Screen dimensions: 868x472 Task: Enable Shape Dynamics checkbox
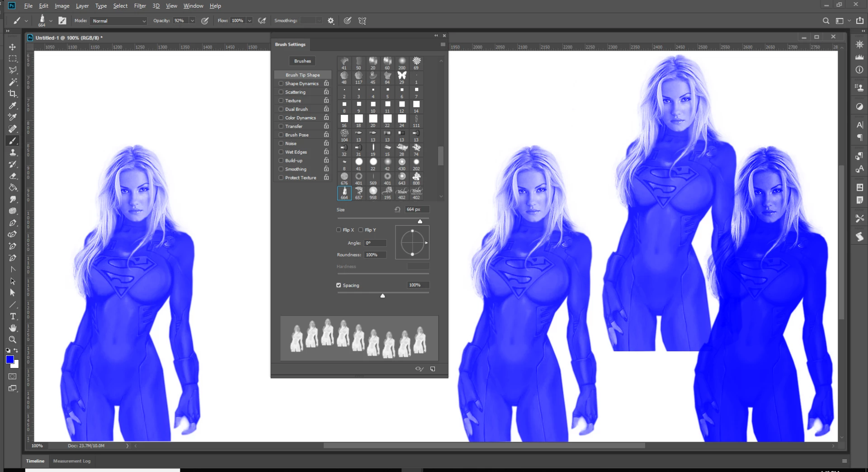point(281,84)
